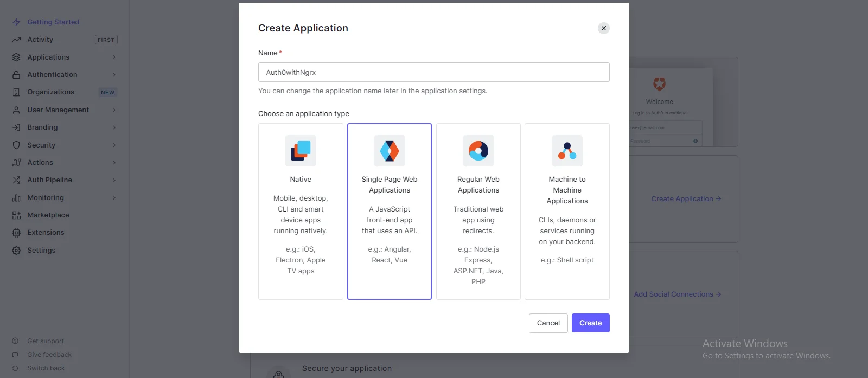
Task: Click the Auth Pipeline shuffle icon
Action: click(x=16, y=180)
